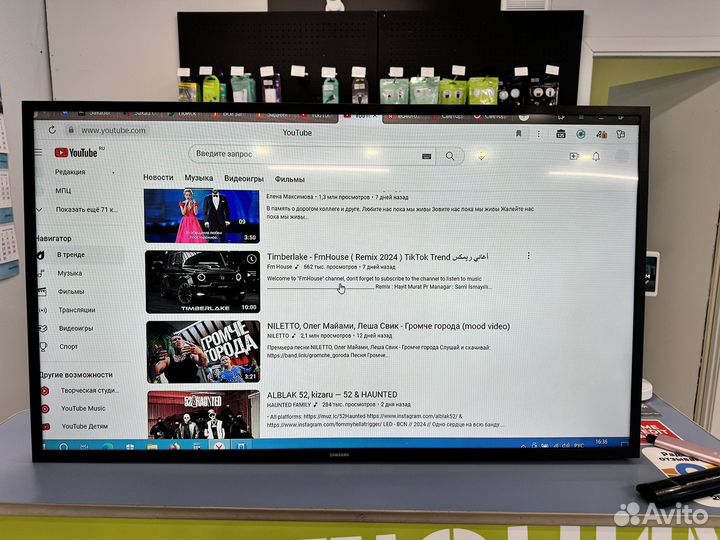Image resolution: width=720 pixels, height=540 pixels.
Task: Click the YouTube Kids icon
Action: pos(46,426)
